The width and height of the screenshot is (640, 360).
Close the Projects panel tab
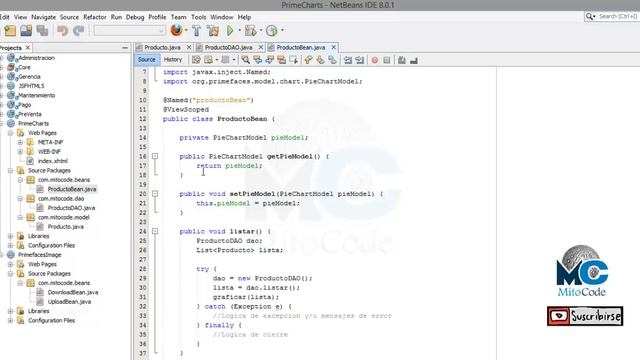[x=28, y=48]
